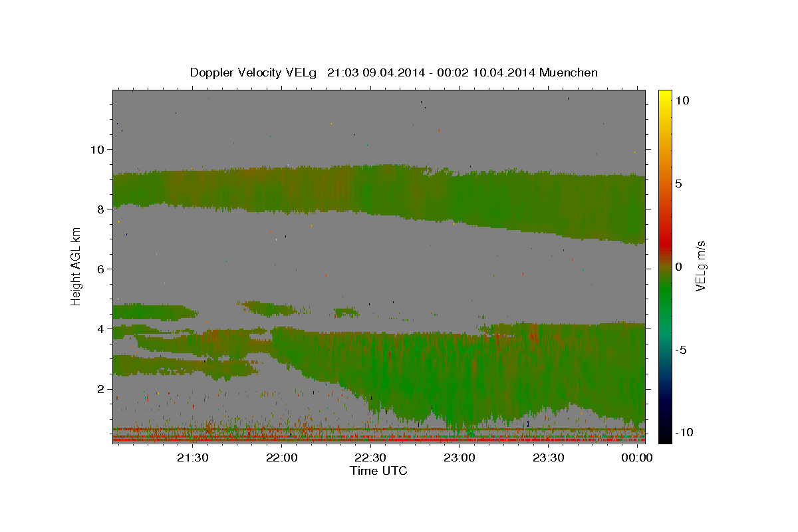Screen dimensions: 798x532
Task: Click the colorbar label '5'
Action: 678,183
